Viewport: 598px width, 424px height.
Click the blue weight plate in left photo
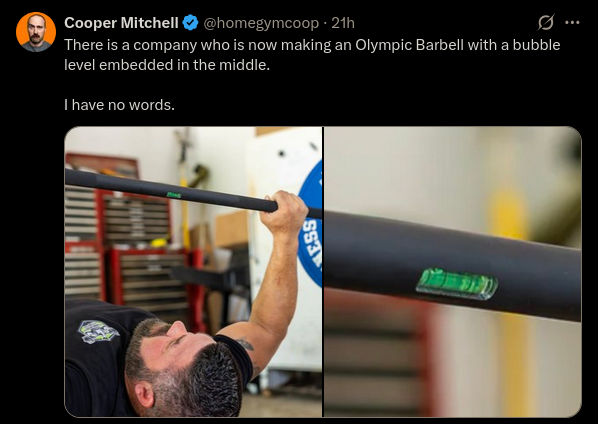[310, 225]
